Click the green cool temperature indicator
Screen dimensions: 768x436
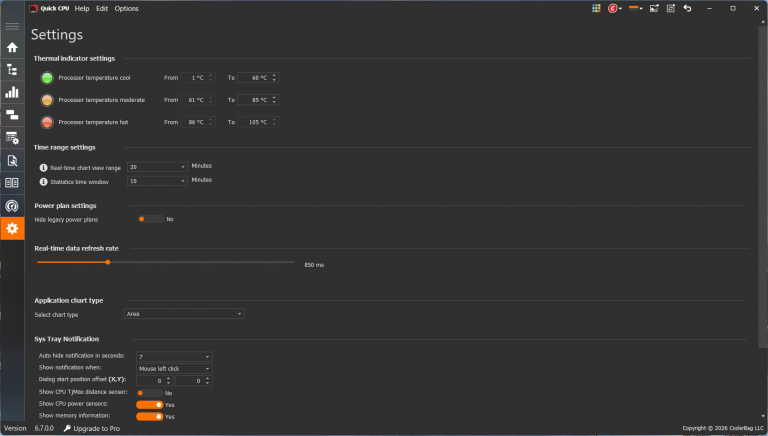tap(47, 77)
